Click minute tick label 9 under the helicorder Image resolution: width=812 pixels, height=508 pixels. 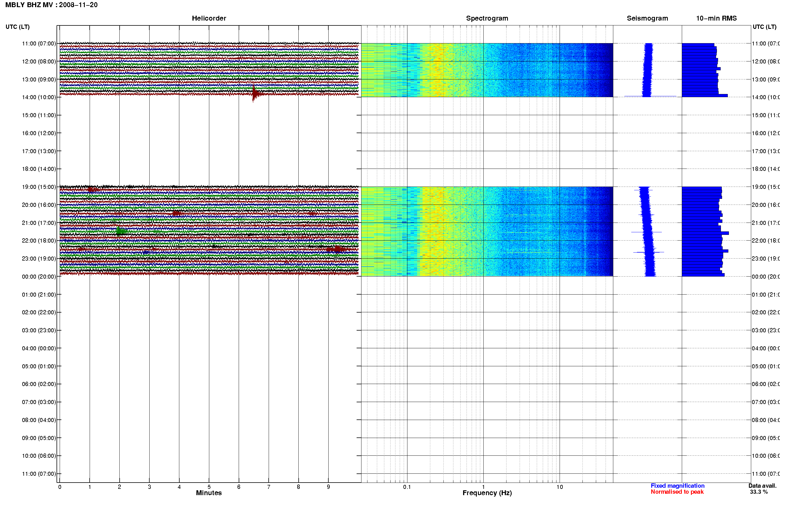tap(328, 487)
